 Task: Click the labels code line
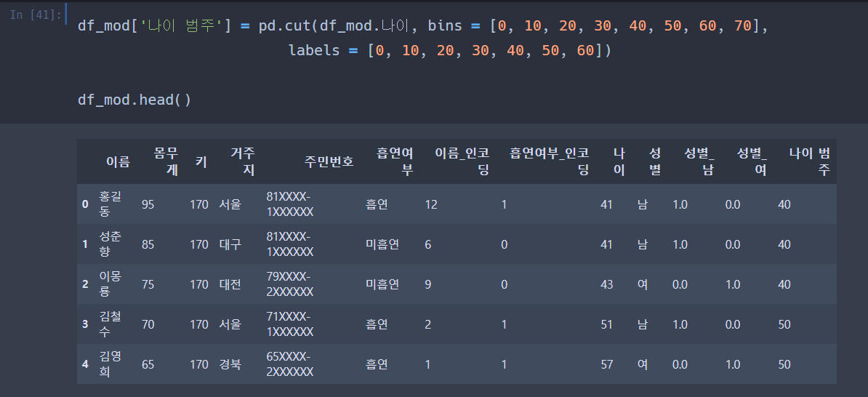coord(449,50)
